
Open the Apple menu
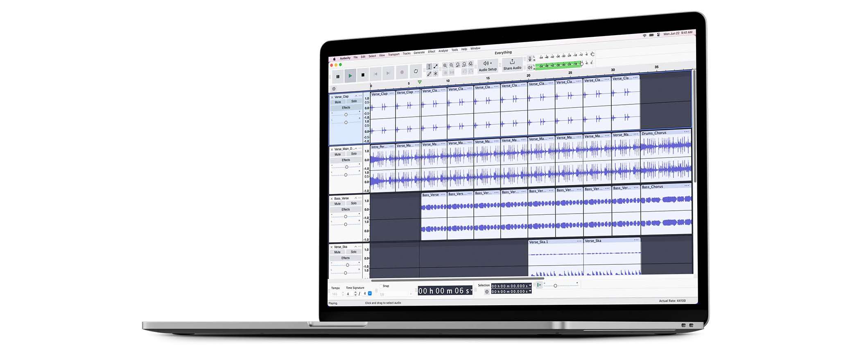335,59
